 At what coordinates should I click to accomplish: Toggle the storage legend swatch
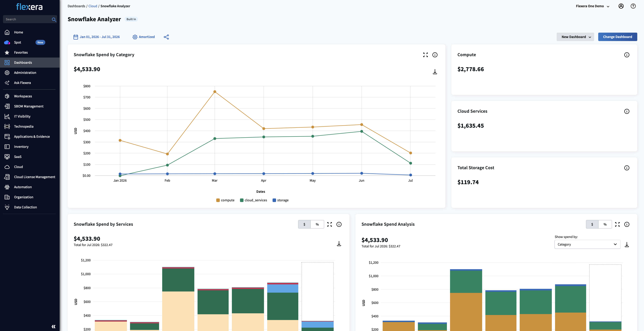coord(274,200)
